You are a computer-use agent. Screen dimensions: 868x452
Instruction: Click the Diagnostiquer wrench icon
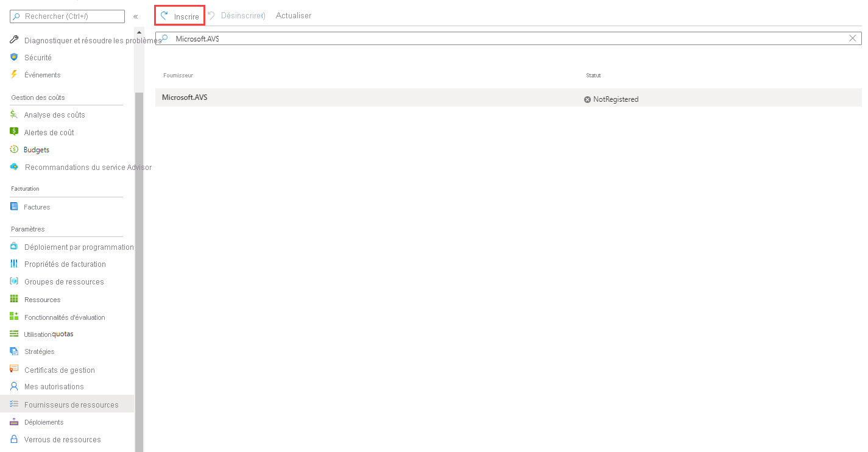point(15,40)
